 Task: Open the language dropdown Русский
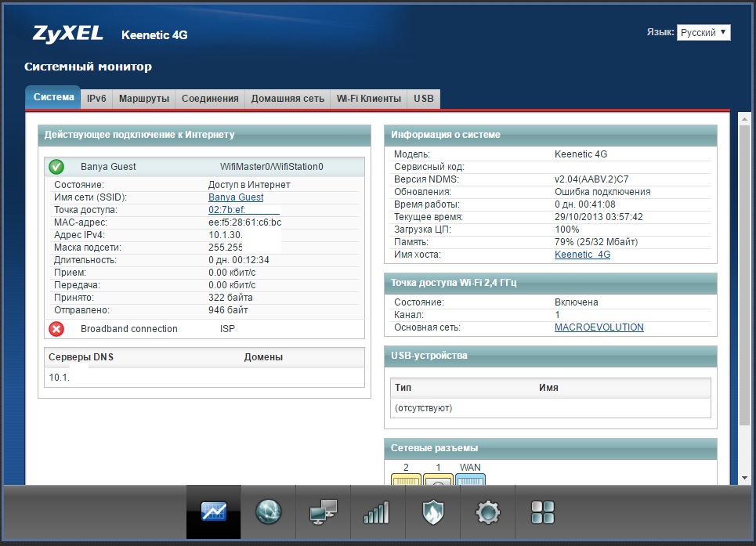coord(703,32)
